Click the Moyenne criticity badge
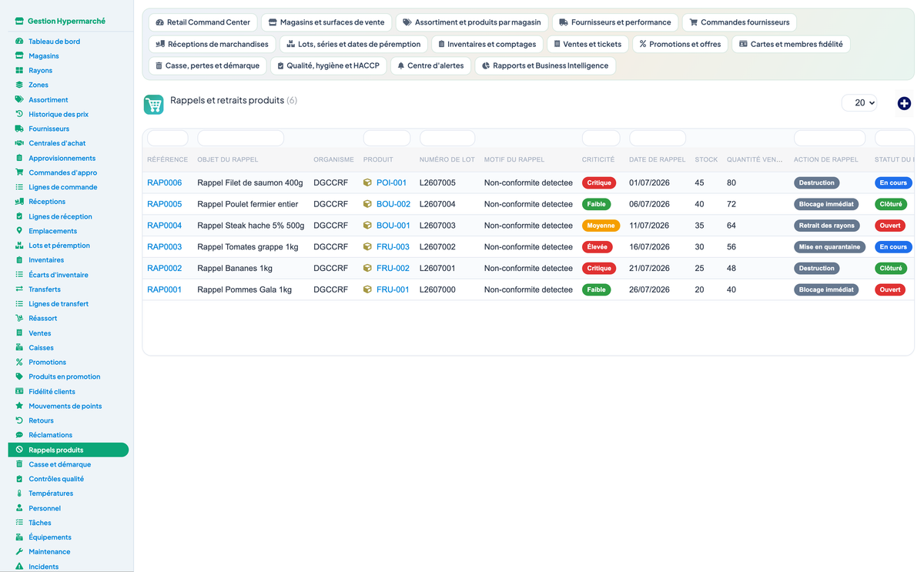924x572 pixels. (x=601, y=226)
